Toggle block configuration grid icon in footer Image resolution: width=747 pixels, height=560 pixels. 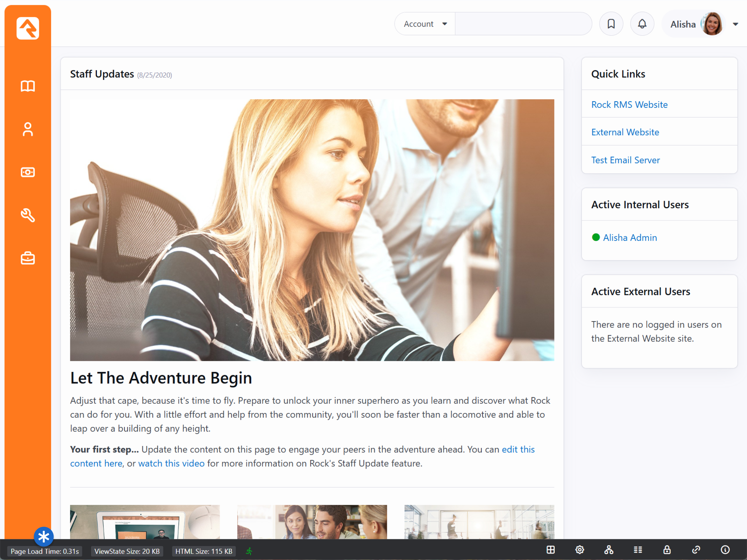tap(550, 550)
